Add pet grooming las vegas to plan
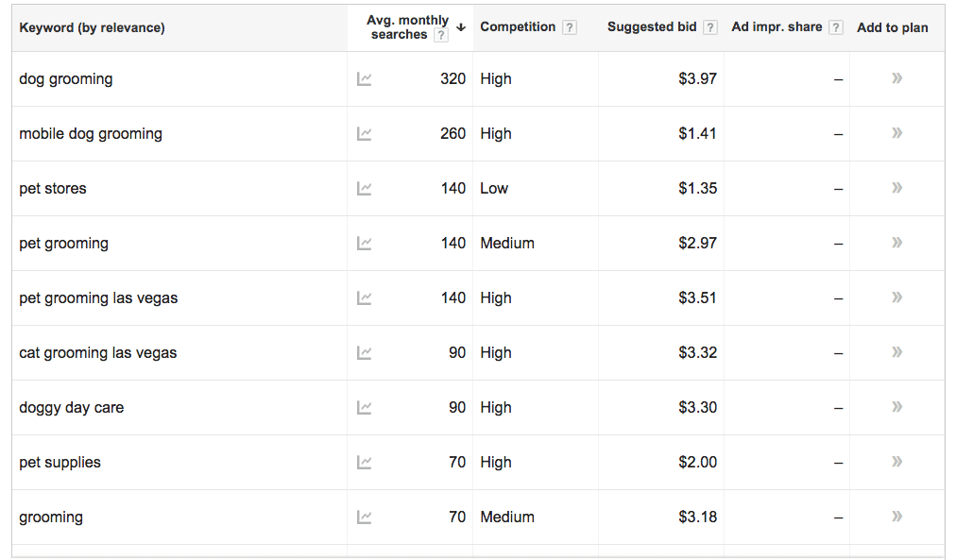The width and height of the screenshot is (956, 560). click(x=896, y=297)
